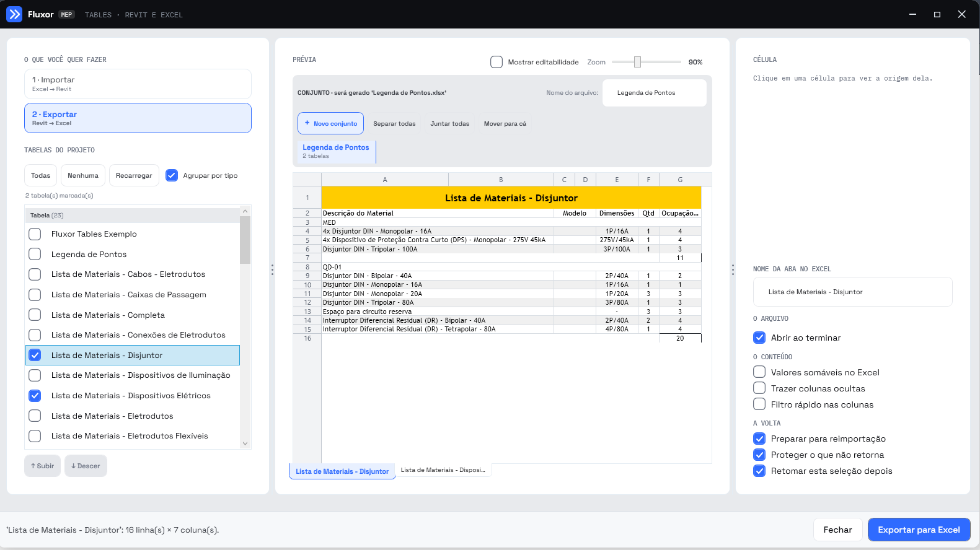The width and height of the screenshot is (980, 550).
Task: Check Fluxor Tables Exemplo table
Action: click(35, 234)
